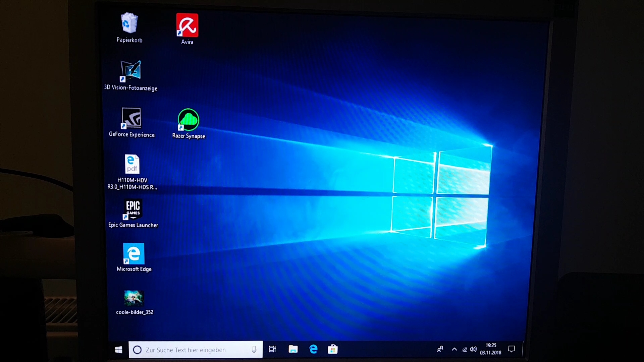The image size is (644, 362).
Task: Open the volume speaker tray icon
Action: pos(473,349)
